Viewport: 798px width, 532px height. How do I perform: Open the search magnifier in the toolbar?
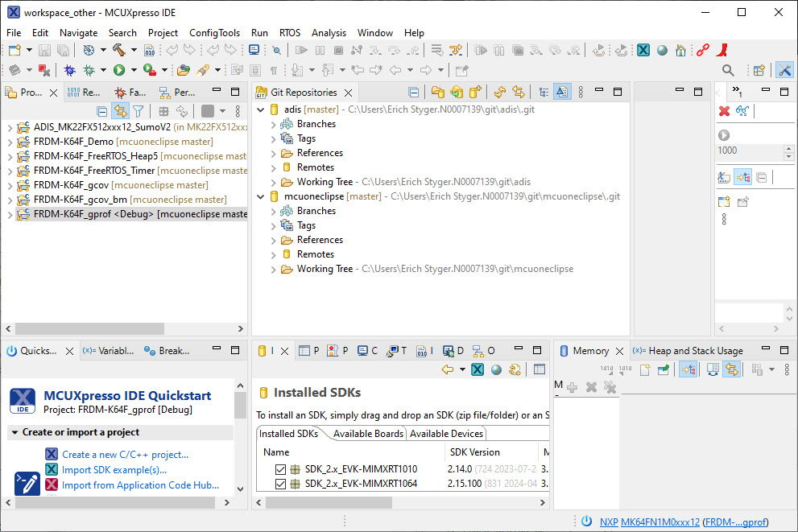point(728,71)
